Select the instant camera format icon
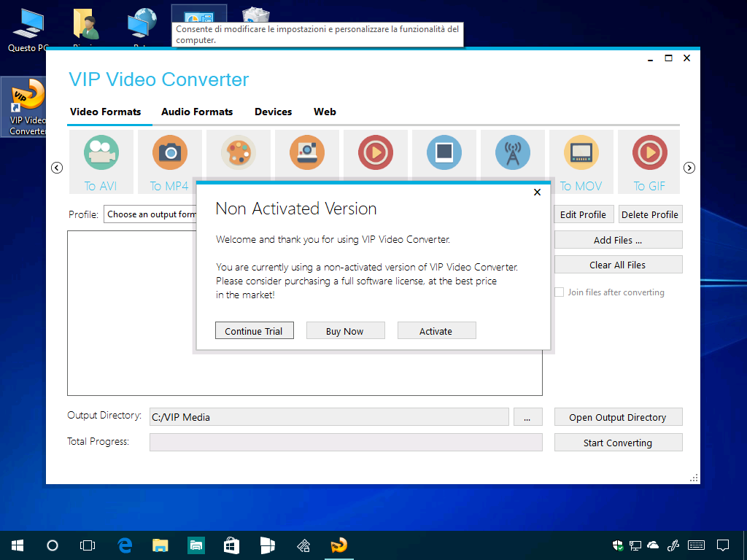This screenshot has height=560, width=747. pyautogui.click(x=307, y=153)
